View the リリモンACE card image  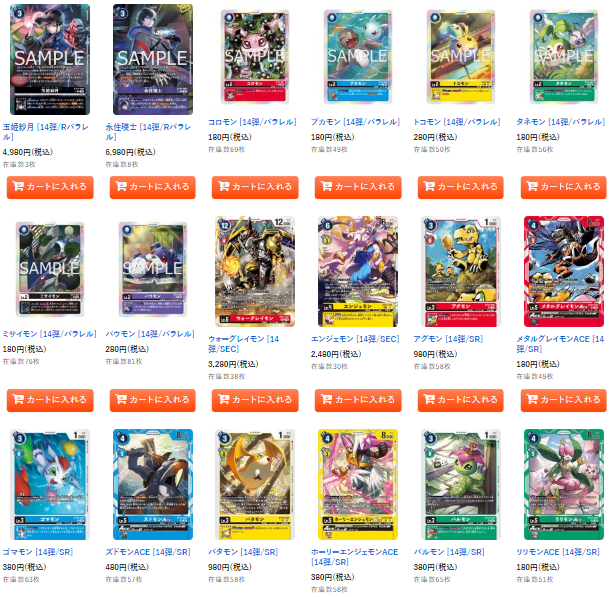[x=564, y=484]
